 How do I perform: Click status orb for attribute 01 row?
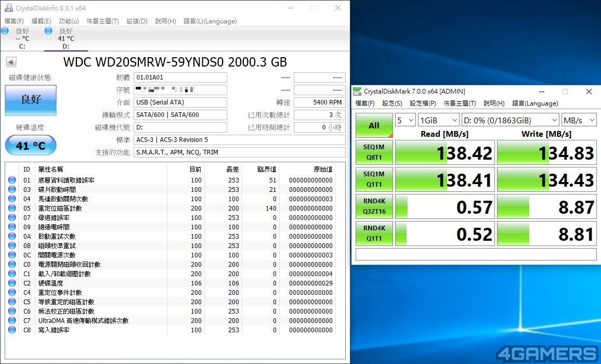pyautogui.click(x=12, y=180)
